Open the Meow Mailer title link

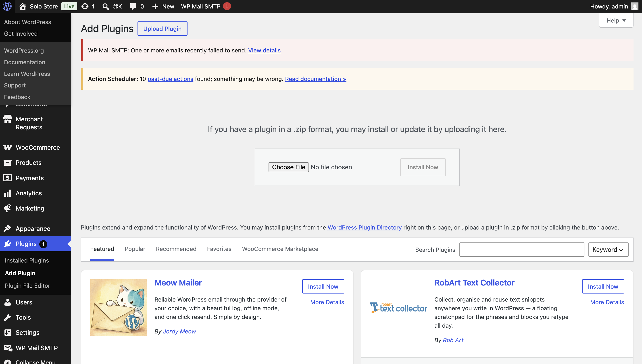click(178, 283)
